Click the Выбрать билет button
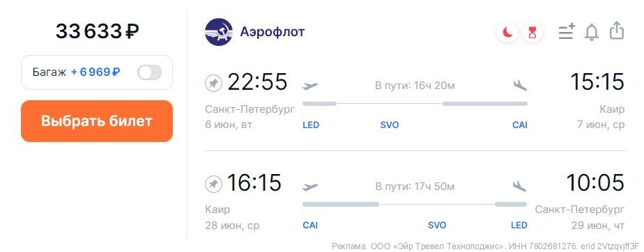 tap(97, 121)
